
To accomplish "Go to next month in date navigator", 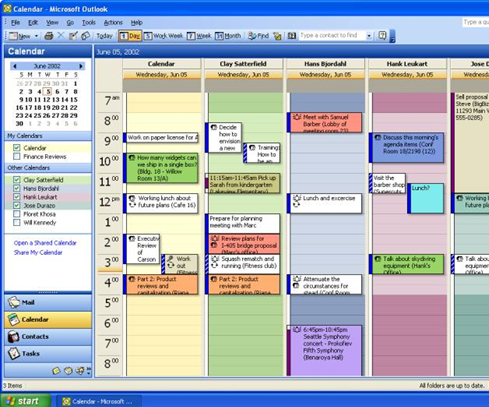I will coord(81,66).
